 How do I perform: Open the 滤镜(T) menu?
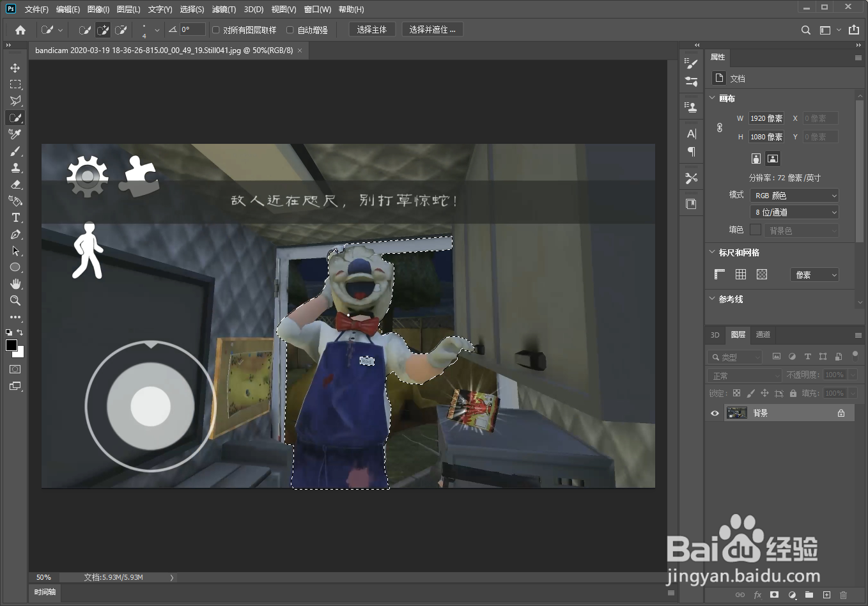[224, 9]
